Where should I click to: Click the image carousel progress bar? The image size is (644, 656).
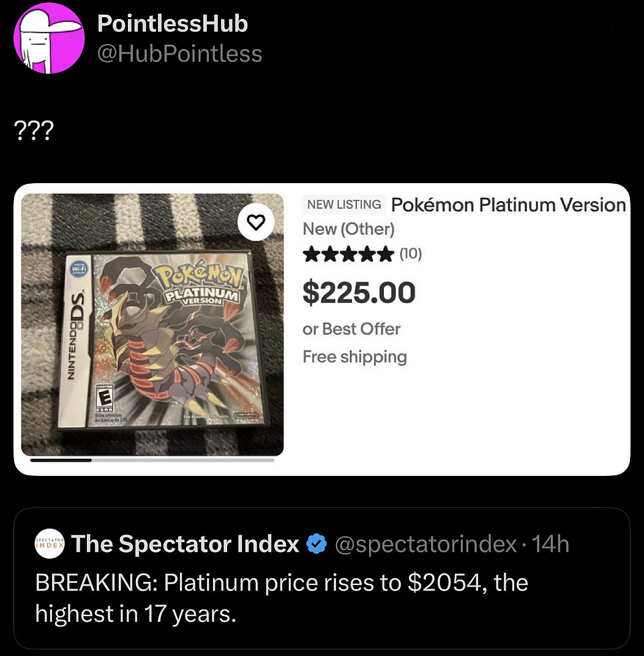click(x=152, y=460)
